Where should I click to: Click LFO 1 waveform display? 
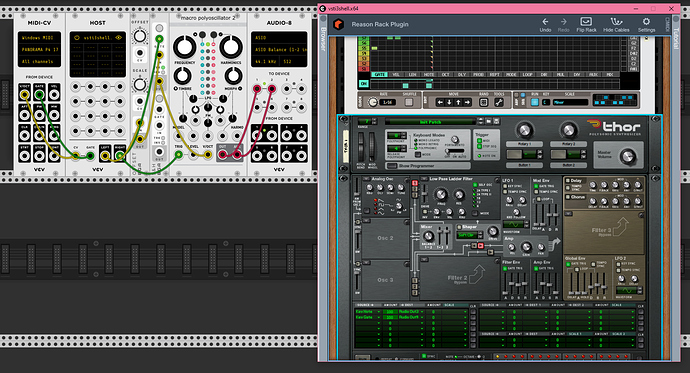(x=514, y=224)
